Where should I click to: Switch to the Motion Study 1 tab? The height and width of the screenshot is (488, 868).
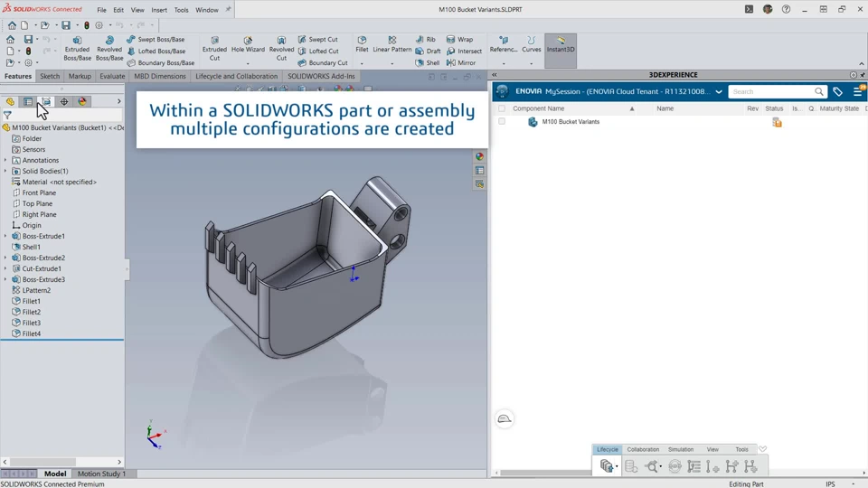101,474
